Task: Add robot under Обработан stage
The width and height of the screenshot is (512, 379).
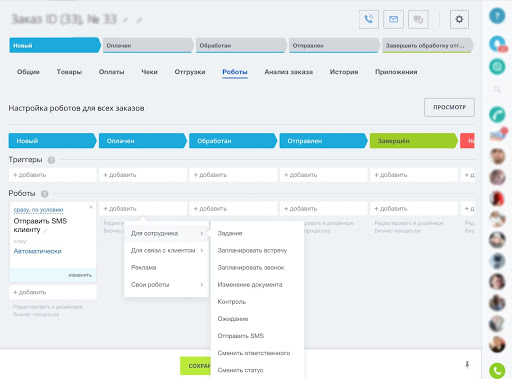Action: pyautogui.click(x=233, y=209)
